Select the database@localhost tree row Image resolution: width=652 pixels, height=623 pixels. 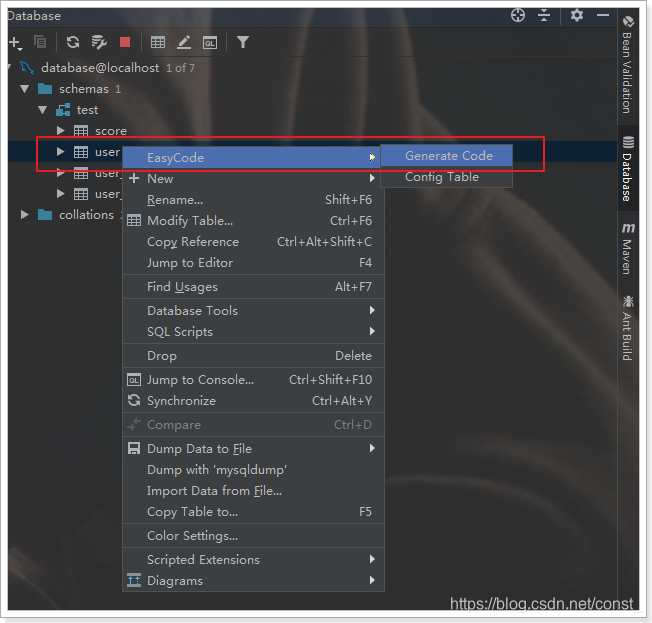click(312, 68)
